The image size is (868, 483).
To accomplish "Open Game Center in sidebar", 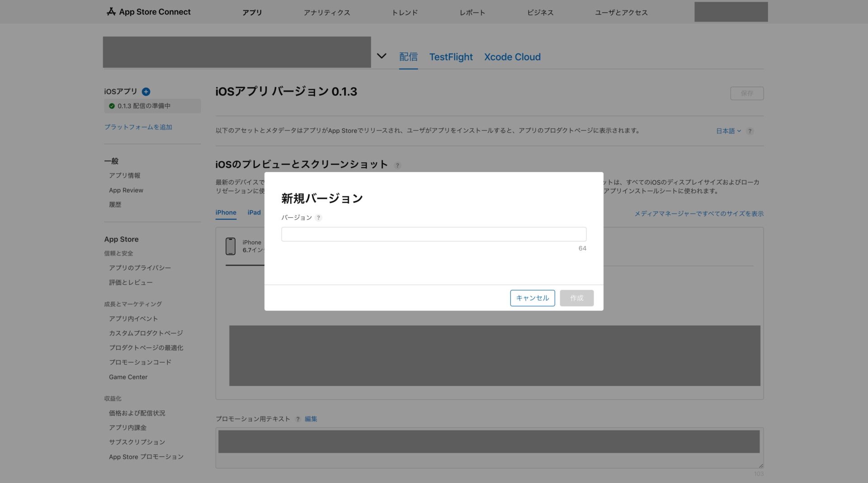I will 128,377.
